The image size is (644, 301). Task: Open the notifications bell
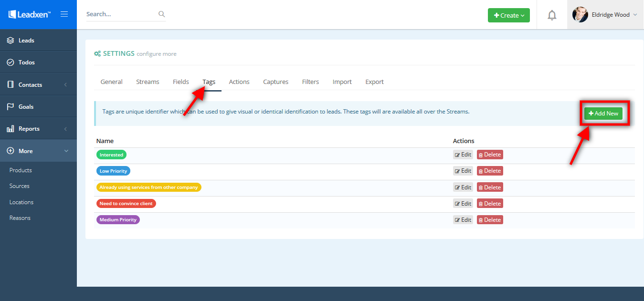(552, 15)
